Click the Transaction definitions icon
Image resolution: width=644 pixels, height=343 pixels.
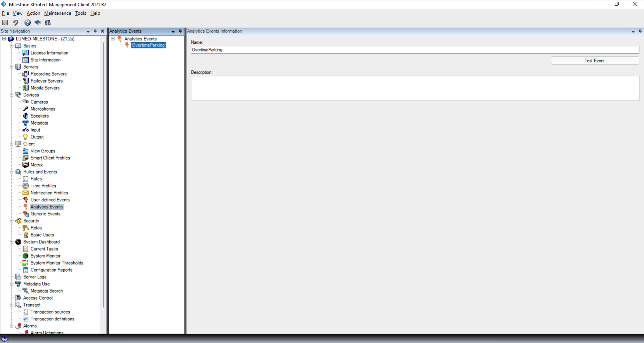tap(26, 319)
